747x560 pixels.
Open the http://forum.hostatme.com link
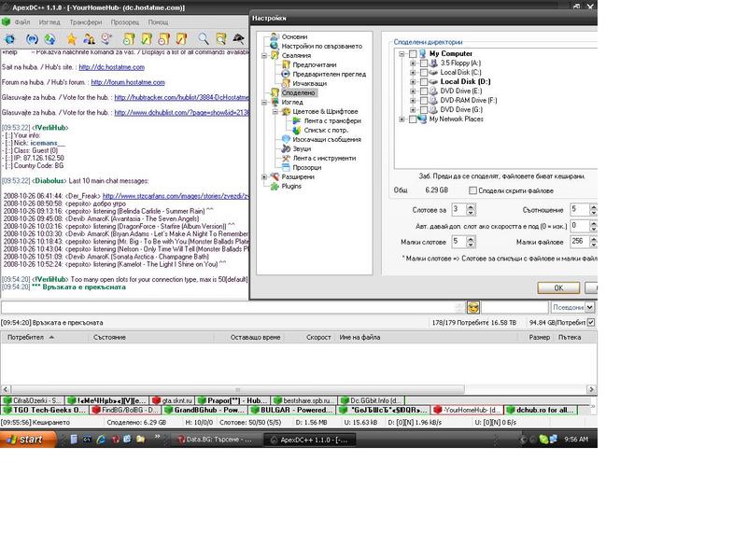point(128,82)
